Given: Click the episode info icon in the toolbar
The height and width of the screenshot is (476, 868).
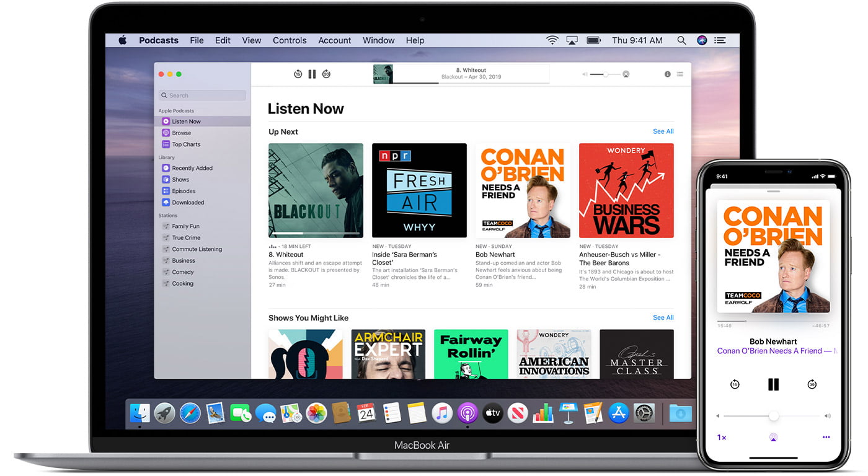Looking at the screenshot, I should pyautogui.click(x=667, y=73).
